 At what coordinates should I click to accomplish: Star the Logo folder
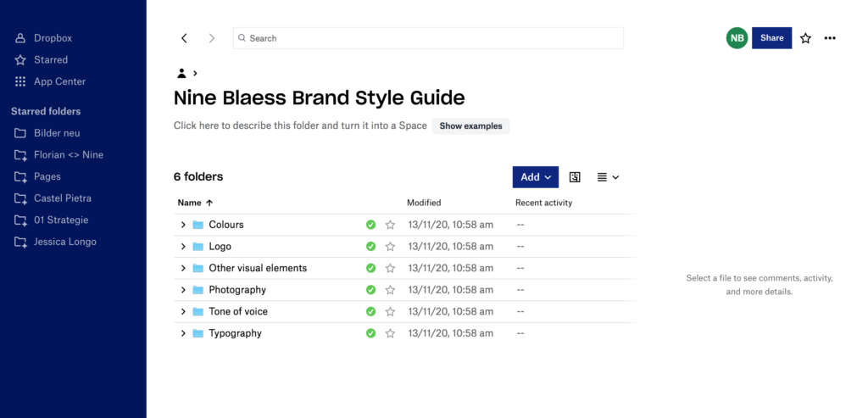coord(390,247)
